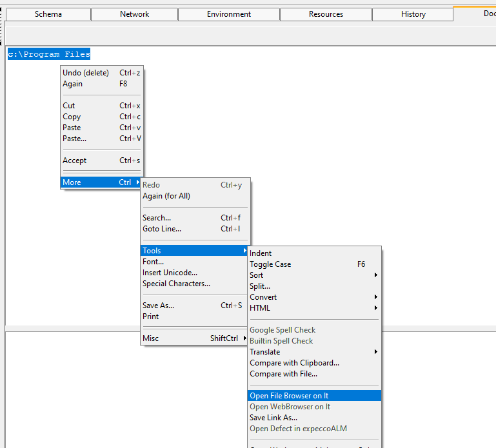Image resolution: width=496 pixels, height=448 pixels.
Task: Open the History tab
Action: pos(413,14)
